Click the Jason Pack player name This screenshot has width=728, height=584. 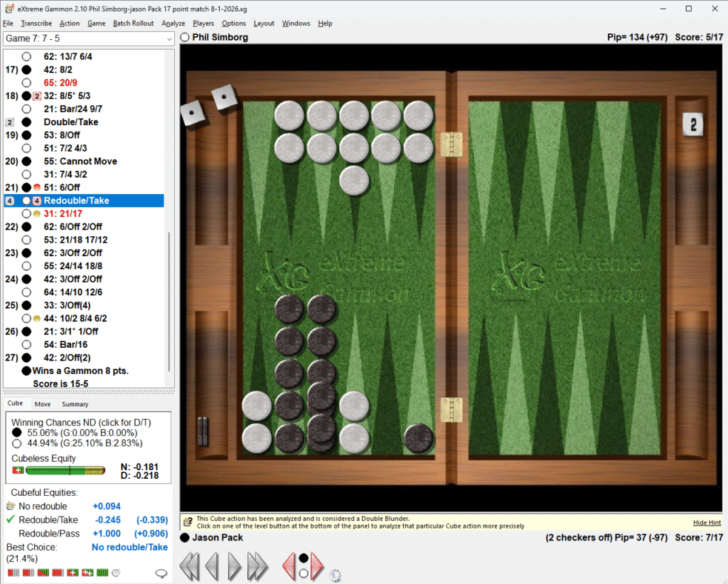point(218,538)
